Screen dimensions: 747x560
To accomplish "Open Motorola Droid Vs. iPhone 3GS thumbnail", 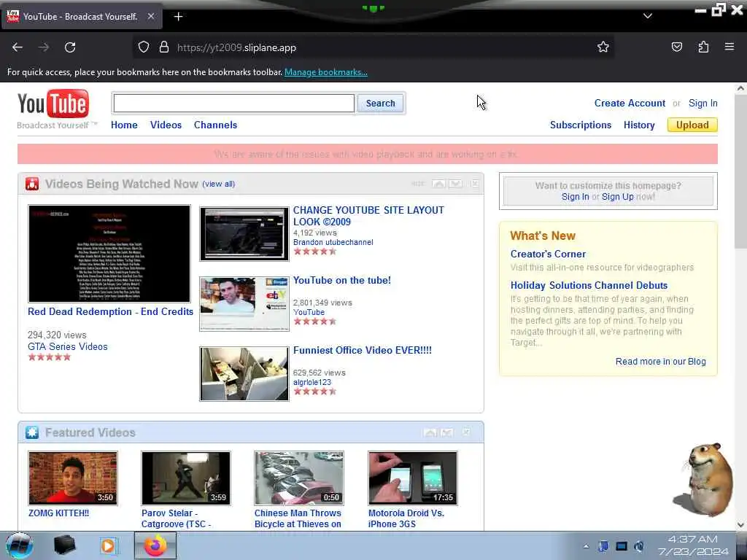I will point(413,478).
